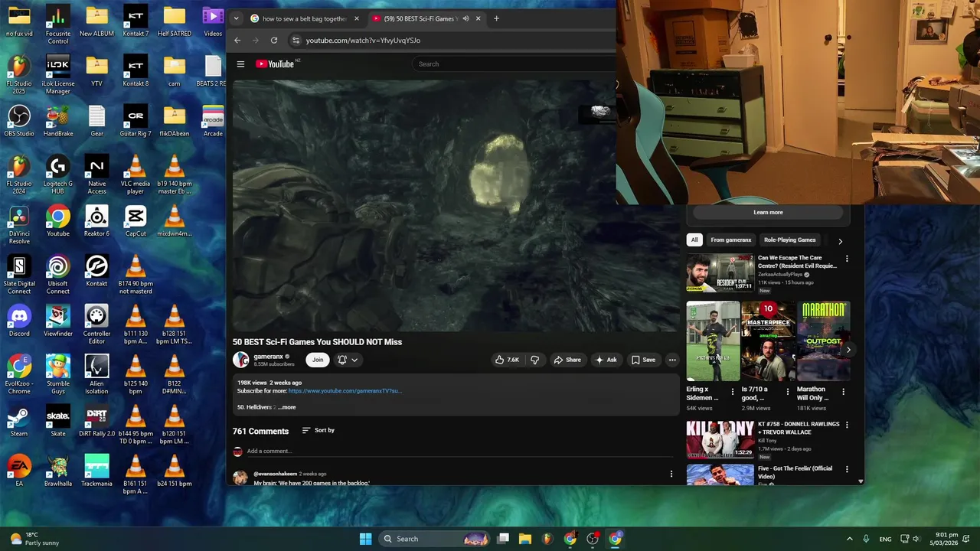Open Discord desktop icon
The image size is (980, 551).
pos(19,321)
